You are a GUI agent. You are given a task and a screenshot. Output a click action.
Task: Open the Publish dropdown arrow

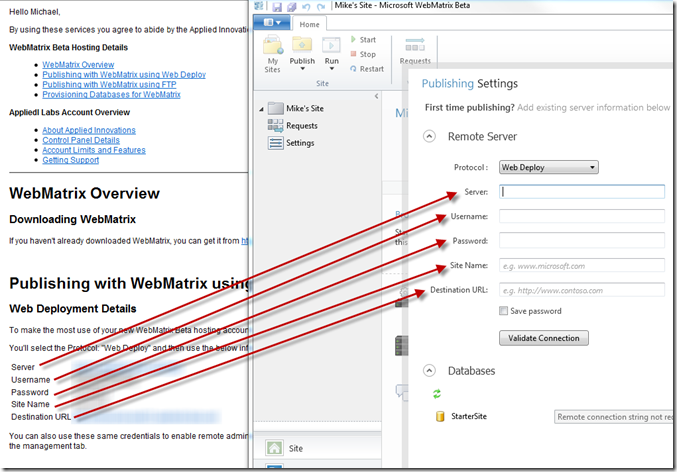click(302, 69)
